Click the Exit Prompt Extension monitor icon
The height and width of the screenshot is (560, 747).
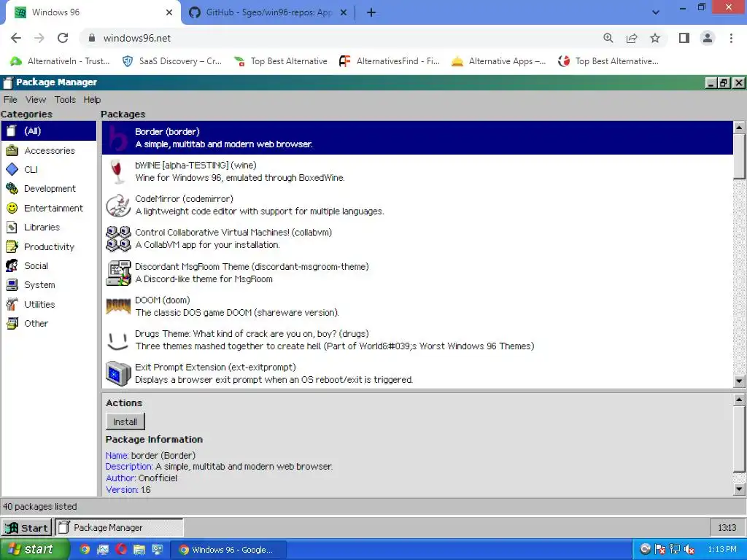tap(118, 373)
